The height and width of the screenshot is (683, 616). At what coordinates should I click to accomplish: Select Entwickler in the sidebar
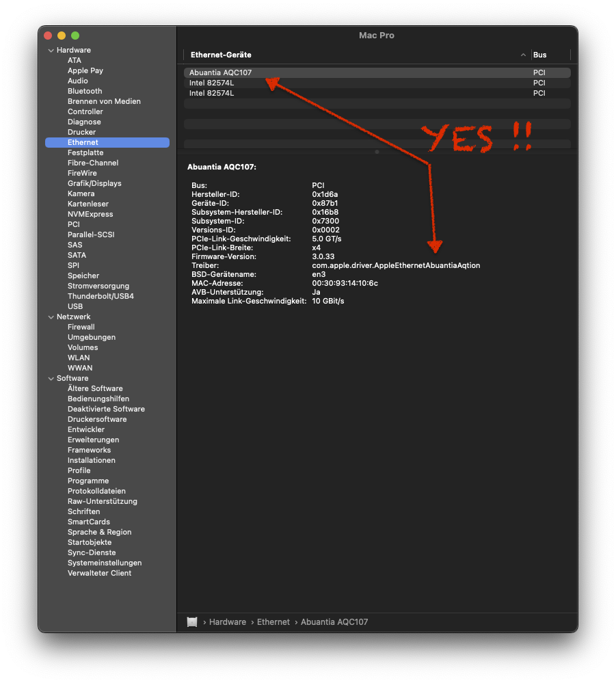click(86, 429)
